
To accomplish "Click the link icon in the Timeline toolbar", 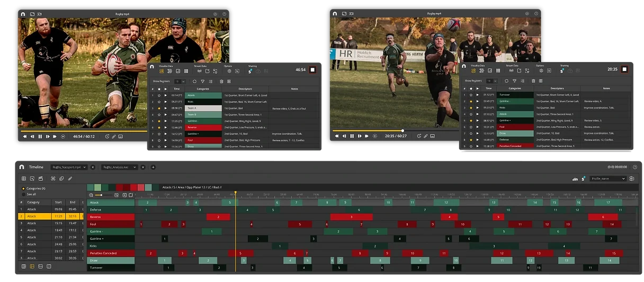I will point(70,179).
